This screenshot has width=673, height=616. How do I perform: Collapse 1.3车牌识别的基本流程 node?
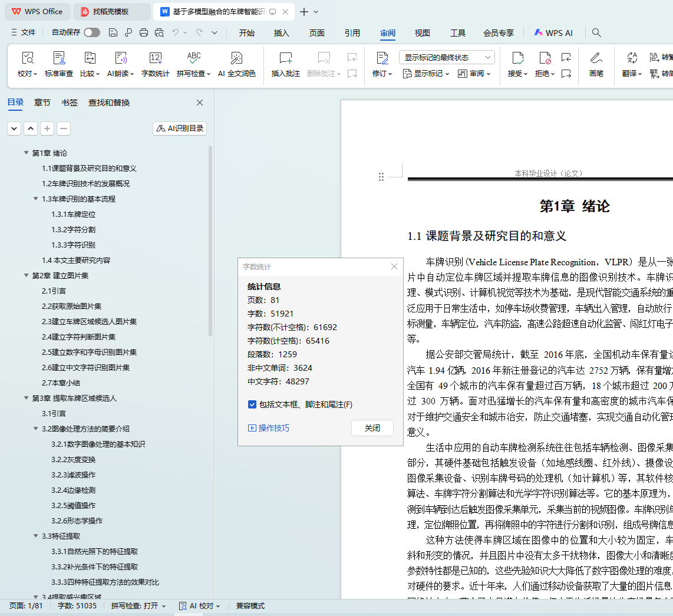[x=35, y=199]
